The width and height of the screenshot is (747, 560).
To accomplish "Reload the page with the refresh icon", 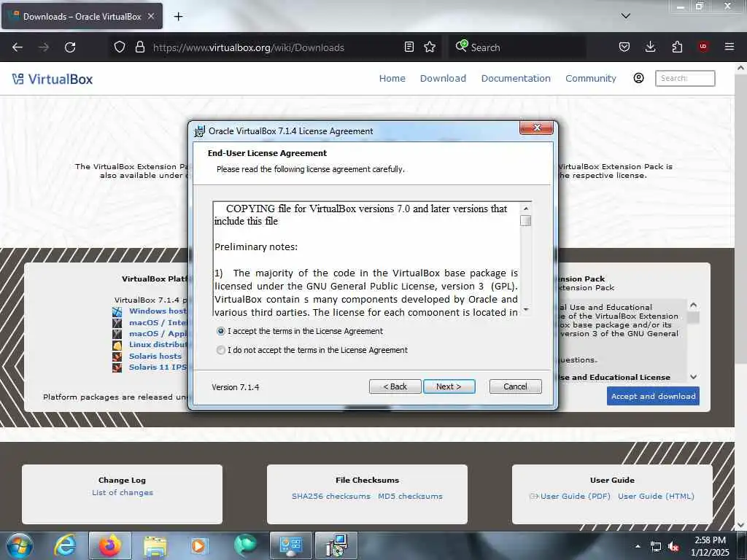I will point(70,47).
